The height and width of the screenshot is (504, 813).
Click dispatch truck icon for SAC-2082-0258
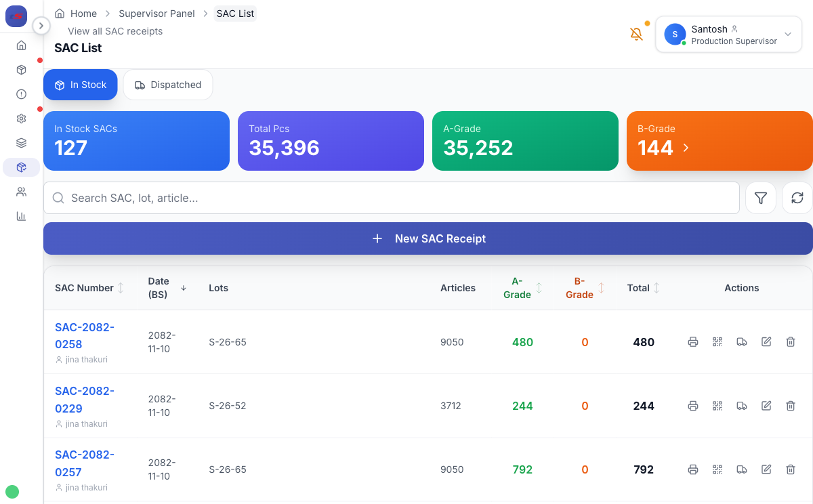[742, 342]
